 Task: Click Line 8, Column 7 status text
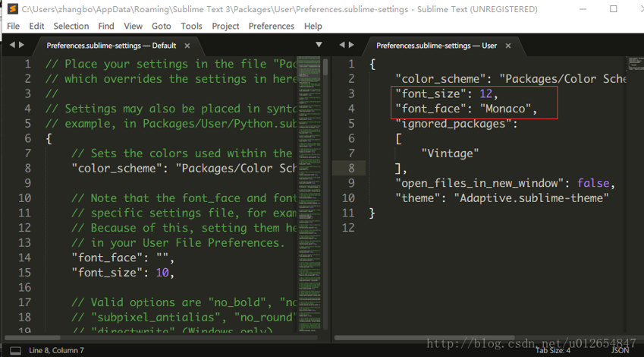pos(56,350)
